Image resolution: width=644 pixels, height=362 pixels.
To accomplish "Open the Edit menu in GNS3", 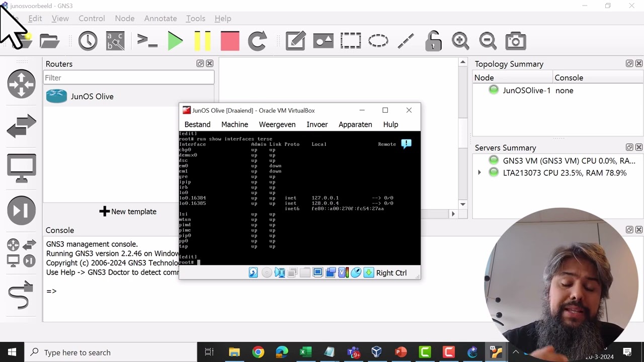I will [35, 18].
